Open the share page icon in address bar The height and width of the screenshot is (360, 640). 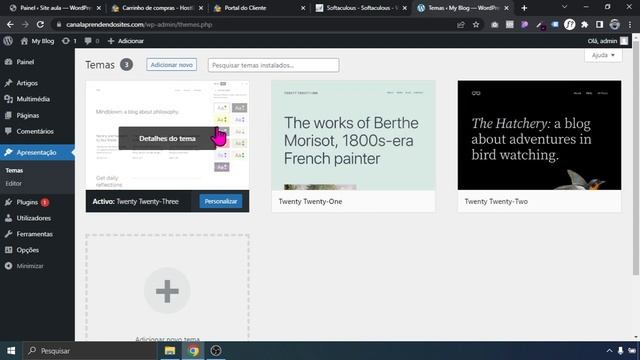click(x=461, y=24)
